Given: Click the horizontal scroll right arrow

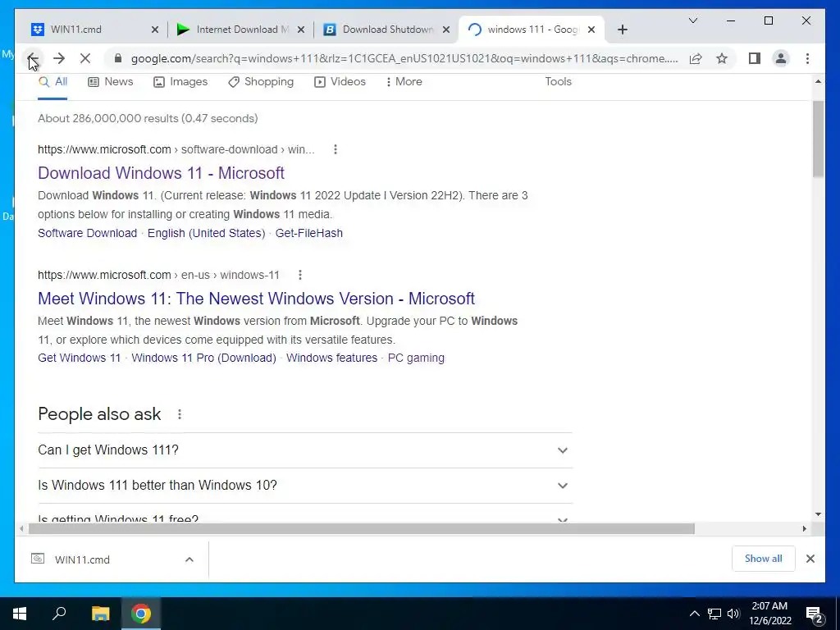Looking at the screenshot, I should [804, 529].
